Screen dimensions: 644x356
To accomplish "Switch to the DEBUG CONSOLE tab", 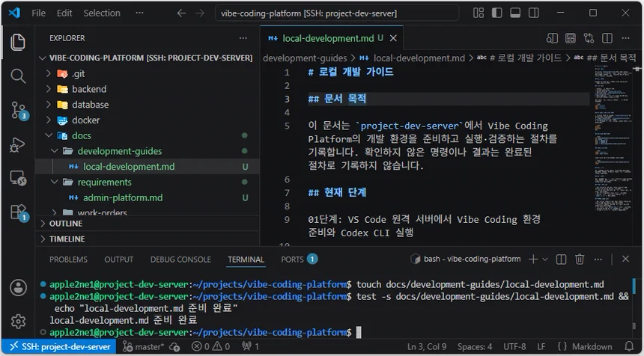I will [180, 260].
